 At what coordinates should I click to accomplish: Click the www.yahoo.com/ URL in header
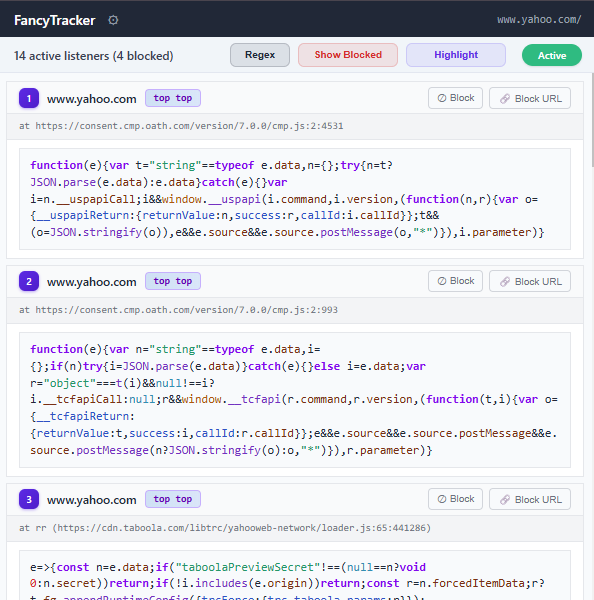point(539,20)
